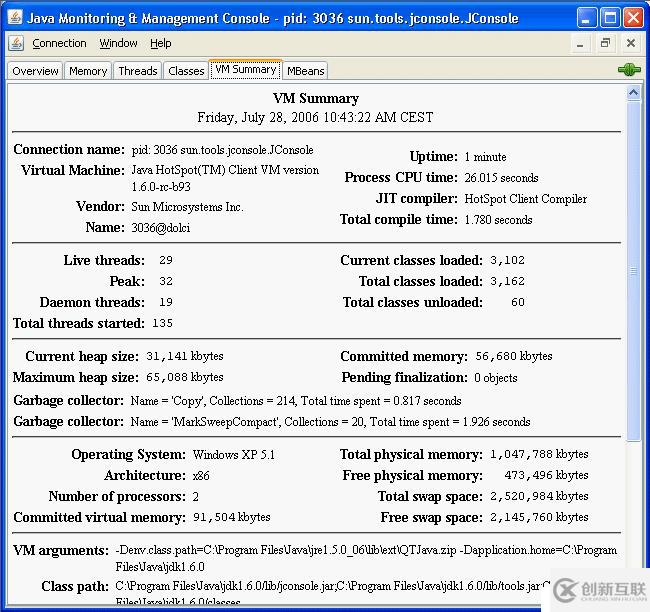Viewport: 650px width, 612px height.
Task: Click the maximum heap size '65,088 kbytes'
Action: [x=184, y=377]
